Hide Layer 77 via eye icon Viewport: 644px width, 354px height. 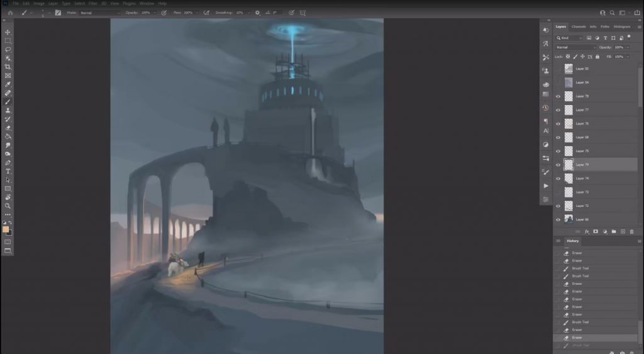[558, 110]
